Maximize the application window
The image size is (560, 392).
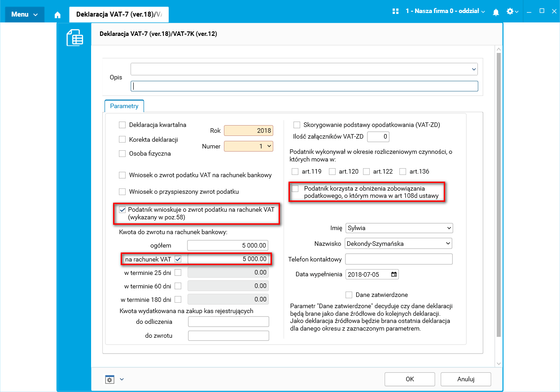[x=542, y=11]
